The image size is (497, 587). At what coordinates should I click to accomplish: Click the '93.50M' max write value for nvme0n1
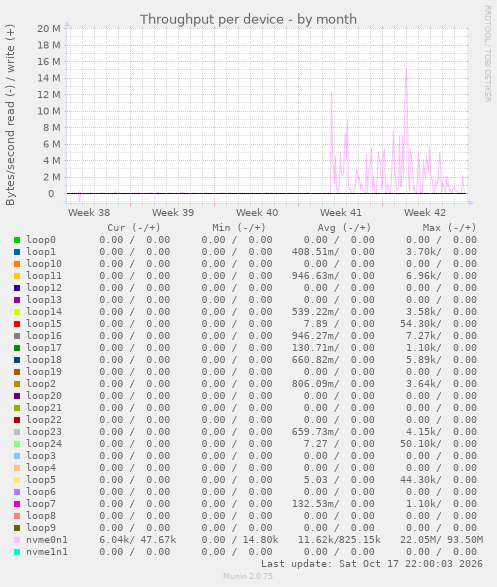[465, 540]
